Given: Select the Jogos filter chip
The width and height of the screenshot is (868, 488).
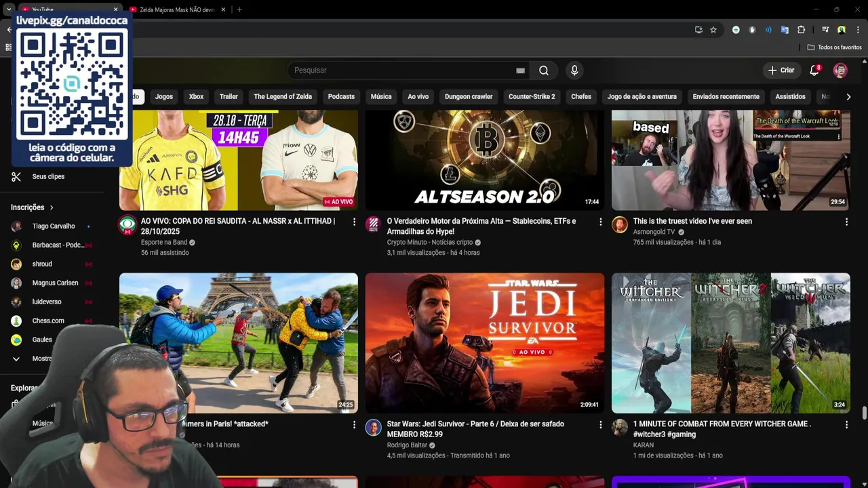Looking at the screenshot, I should tap(164, 97).
